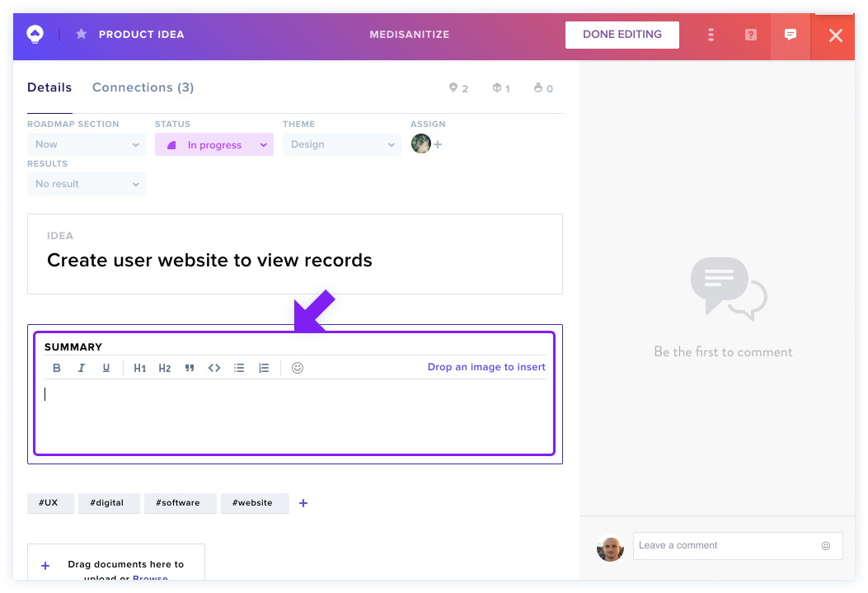This screenshot has width=868, height=593.
Task: Star this product idea as favorite
Action: (82, 35)
